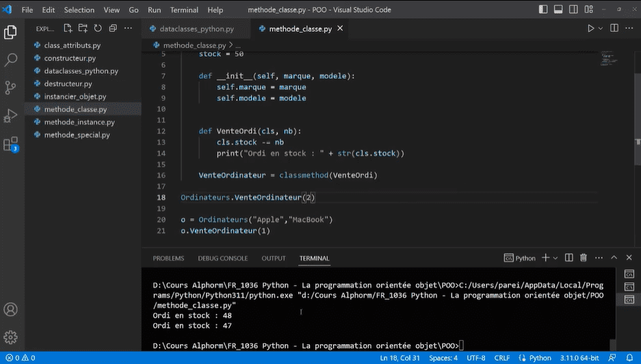Image resolution: width=641 pixels, height=364 pixels.
Task: Create a new file in Explorer
Action: pos(68,28)
